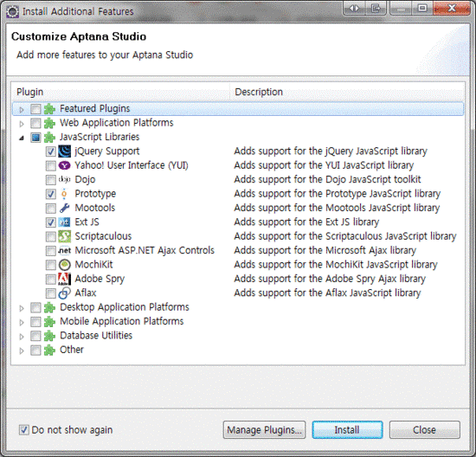This screenshot has width=476, height=457.
Task: Click the Ext JS plugin icon
Action: pyautogui.click(x=64, y=222)
